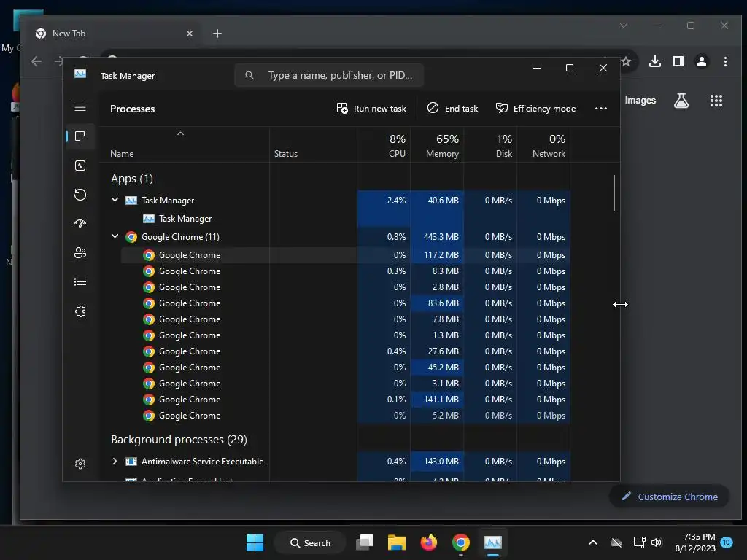Sort processes by CPU column
Image resolution: width=747 pixels, height=560 pixels.
tap(384, 144)
